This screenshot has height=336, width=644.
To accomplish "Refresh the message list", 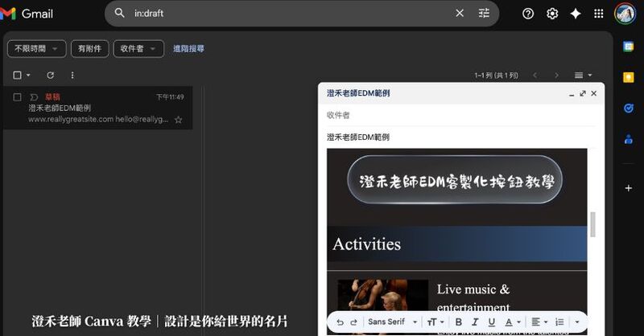I will pos(51,75).
